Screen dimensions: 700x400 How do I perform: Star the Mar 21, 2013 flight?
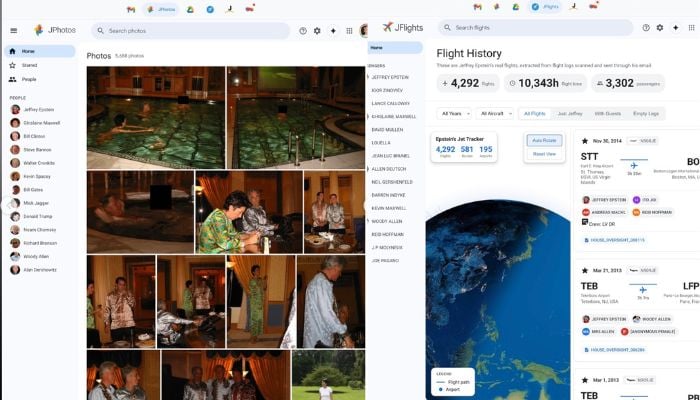pos(584,270)
